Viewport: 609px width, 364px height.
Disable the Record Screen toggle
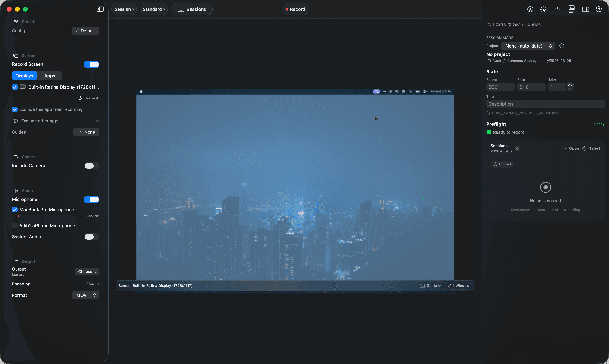click(x=91, y=64)
